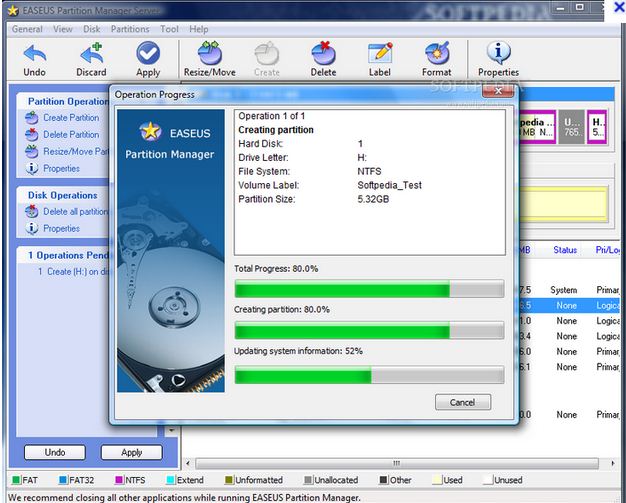626x503 pixels.
Task: Click the Discard toolbar icon
Action: [x=91, y=54]
